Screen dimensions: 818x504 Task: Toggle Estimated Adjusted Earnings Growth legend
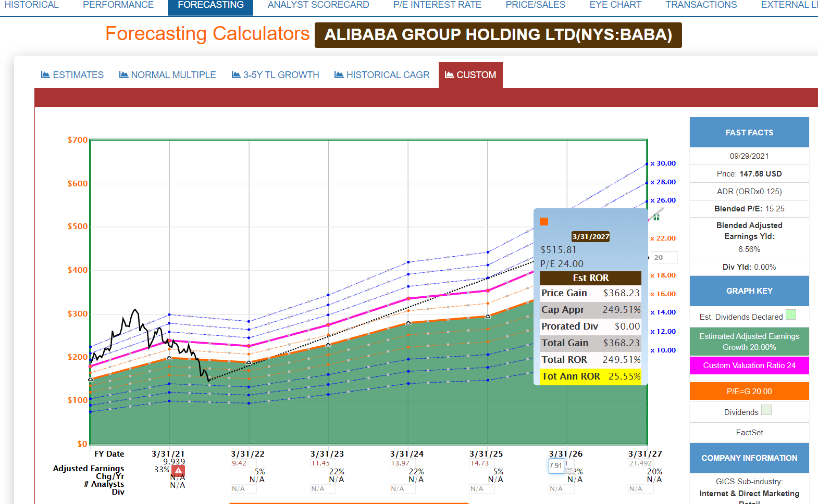point(749,342)
